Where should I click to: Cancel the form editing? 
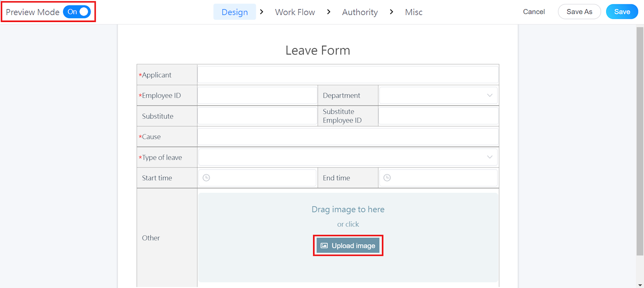[534, 12]
